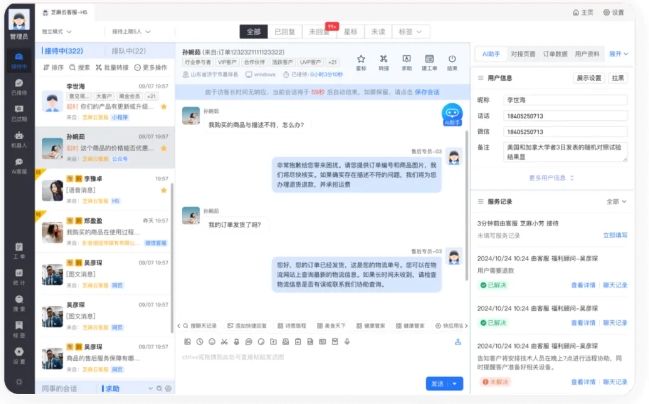Switch to 订单数据 tab in right panel
This screenshot has width=649, height=404.
(555, 54)
